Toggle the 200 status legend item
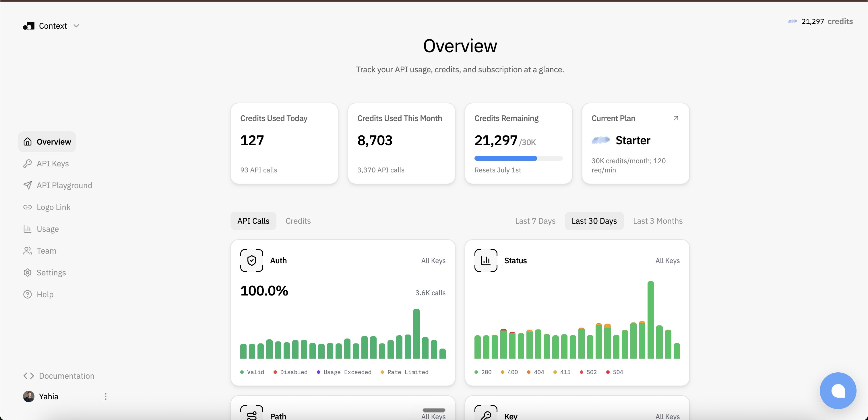The height and width of the screenshot is (420, 868). pos(483,372)
